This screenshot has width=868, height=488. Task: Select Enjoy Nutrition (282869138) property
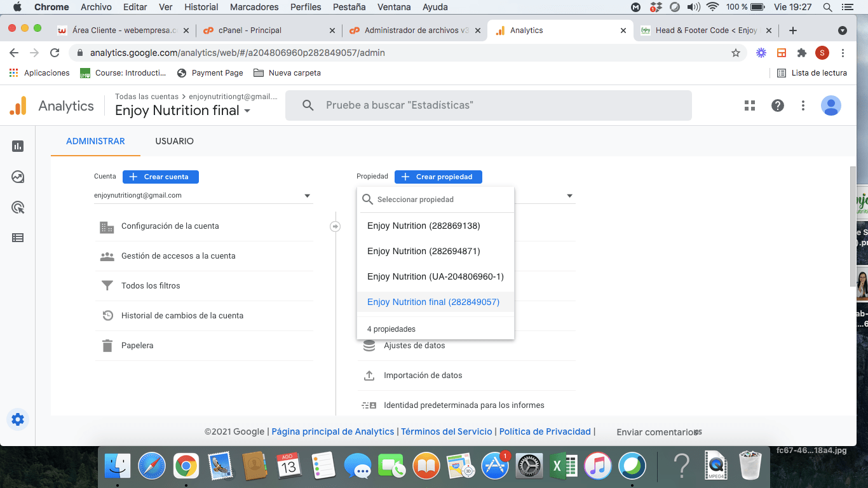(x=435, y=226)
